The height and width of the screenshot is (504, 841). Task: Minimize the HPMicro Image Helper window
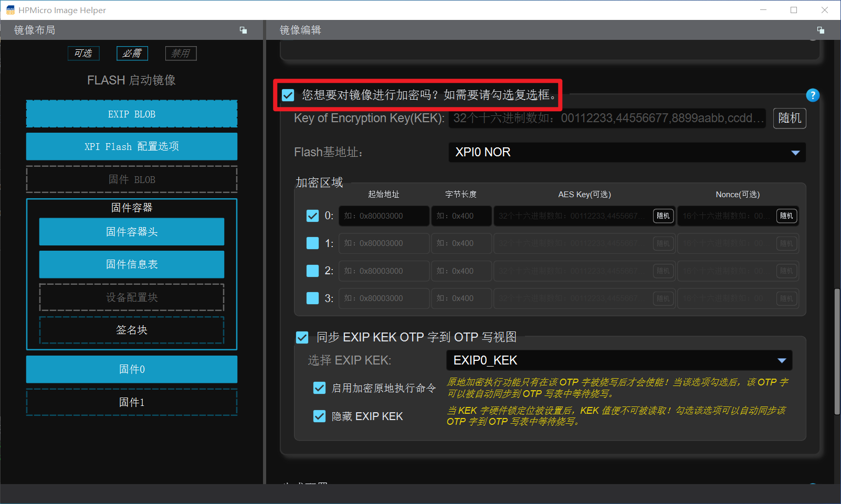click(763, 10)
